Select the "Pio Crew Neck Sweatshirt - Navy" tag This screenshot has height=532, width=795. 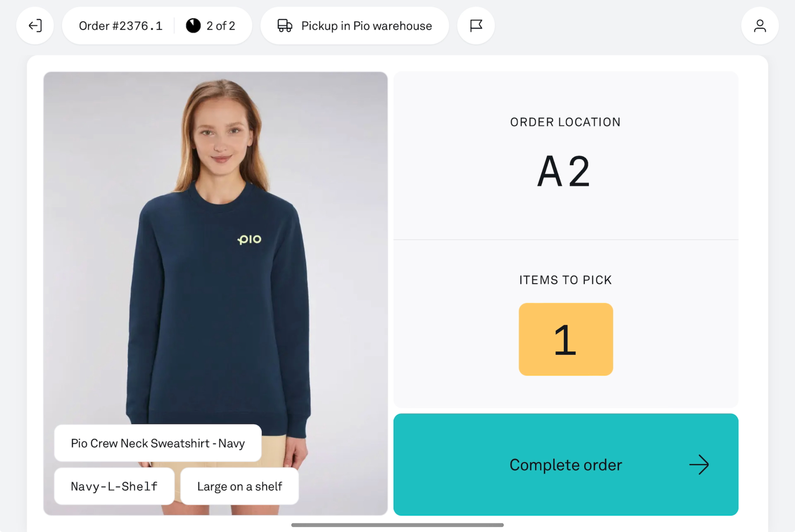(x=158, y=443)
